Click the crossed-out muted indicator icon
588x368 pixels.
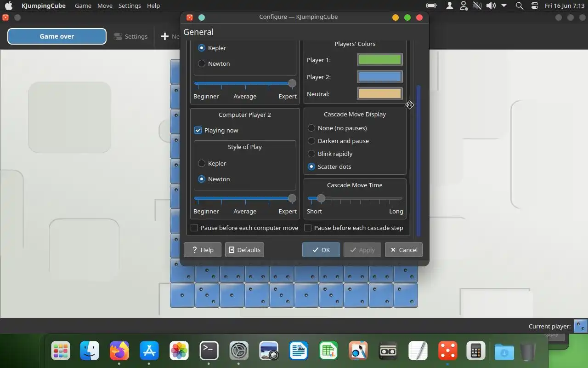(x=477, y=6)
